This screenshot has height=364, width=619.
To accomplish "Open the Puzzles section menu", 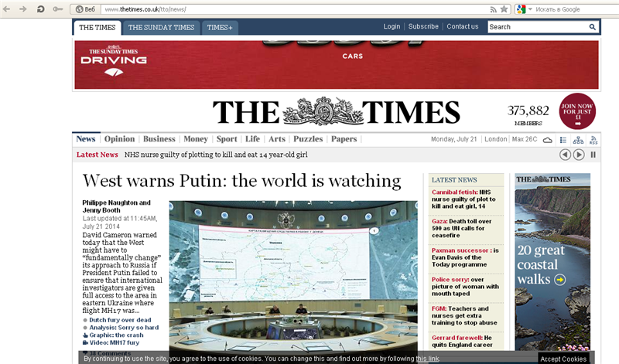I will tap(308, 139).
